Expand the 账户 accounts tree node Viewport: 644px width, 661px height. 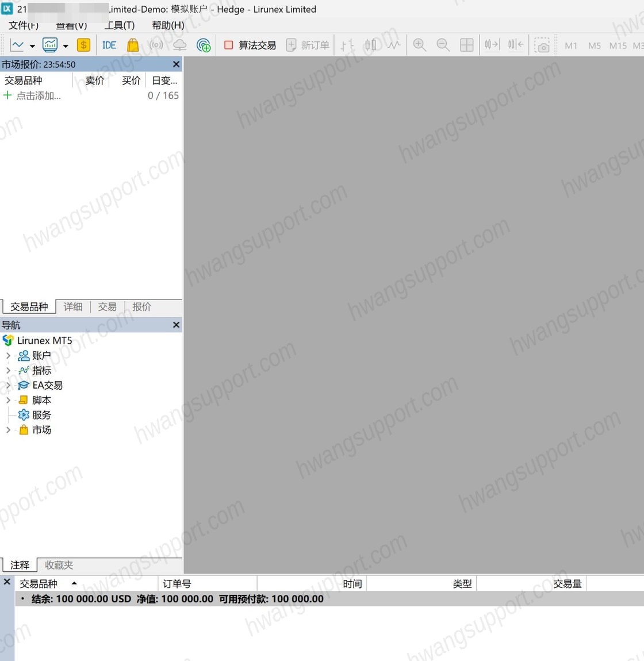[x=8, y=356]
